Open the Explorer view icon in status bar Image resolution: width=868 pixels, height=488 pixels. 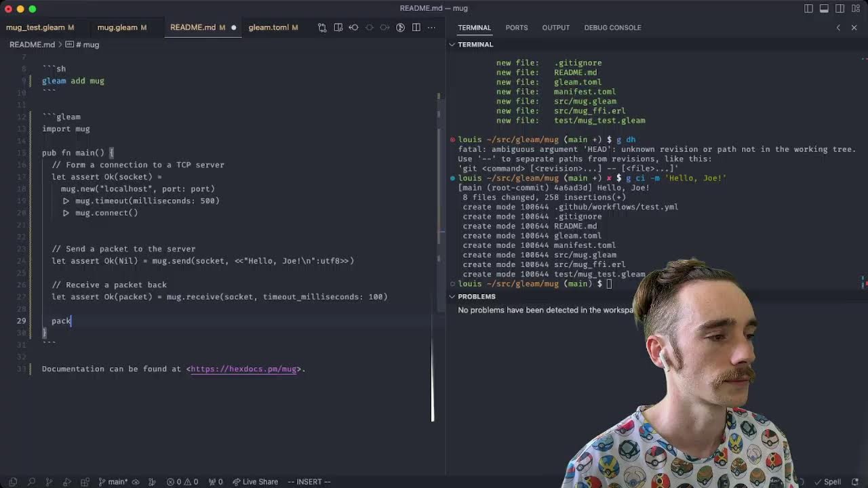click(13, 482)
